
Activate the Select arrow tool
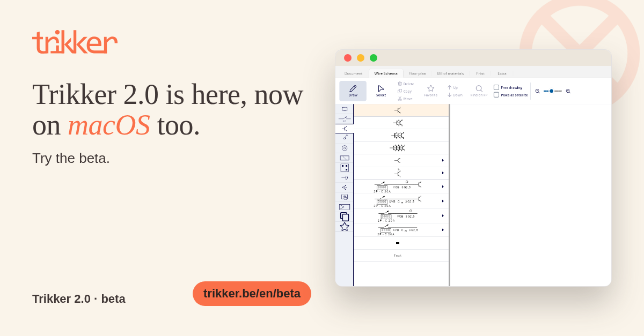[x=381, y=91]
